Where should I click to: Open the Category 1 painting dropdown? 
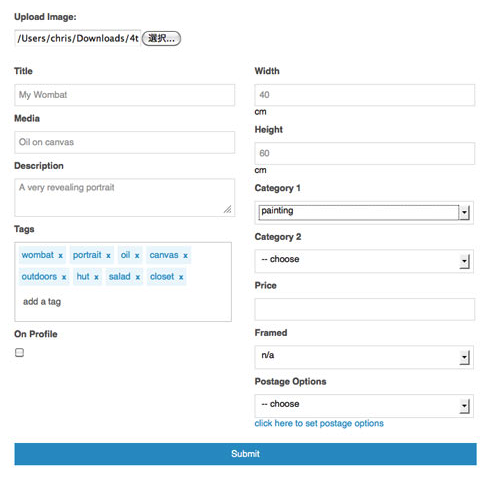point(364,212)
